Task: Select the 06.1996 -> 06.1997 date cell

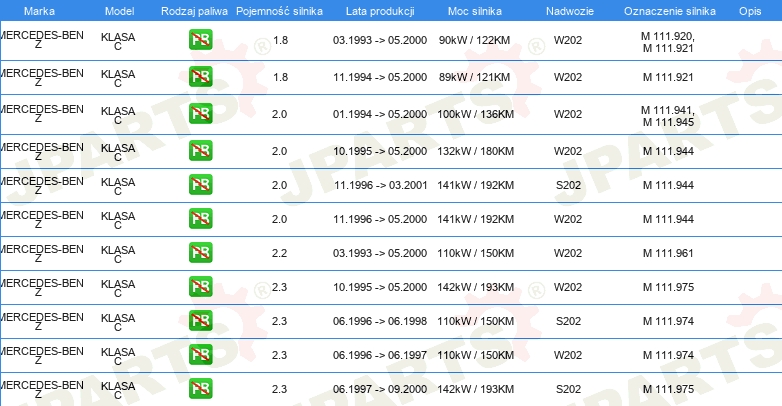Action: (x=380, y=355)
